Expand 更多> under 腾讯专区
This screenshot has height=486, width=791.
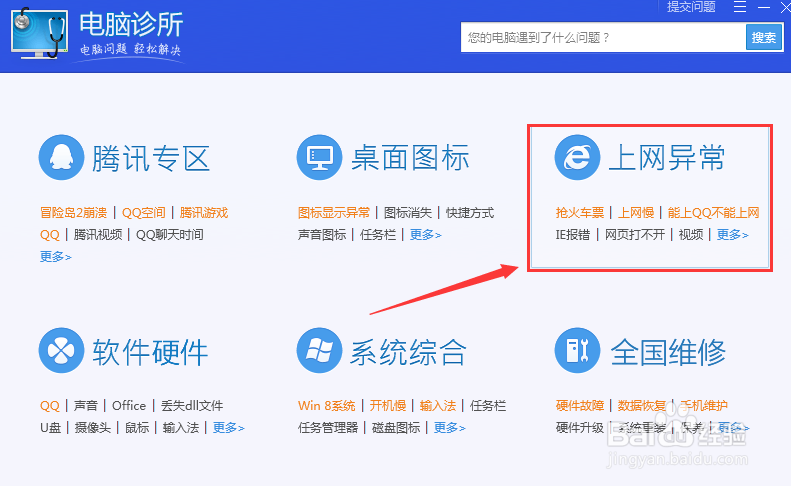click(x=55, y=257)
